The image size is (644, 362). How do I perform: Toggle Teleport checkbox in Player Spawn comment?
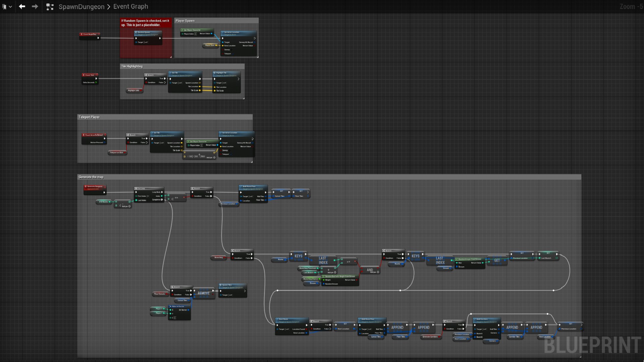[x=233, y=54]
